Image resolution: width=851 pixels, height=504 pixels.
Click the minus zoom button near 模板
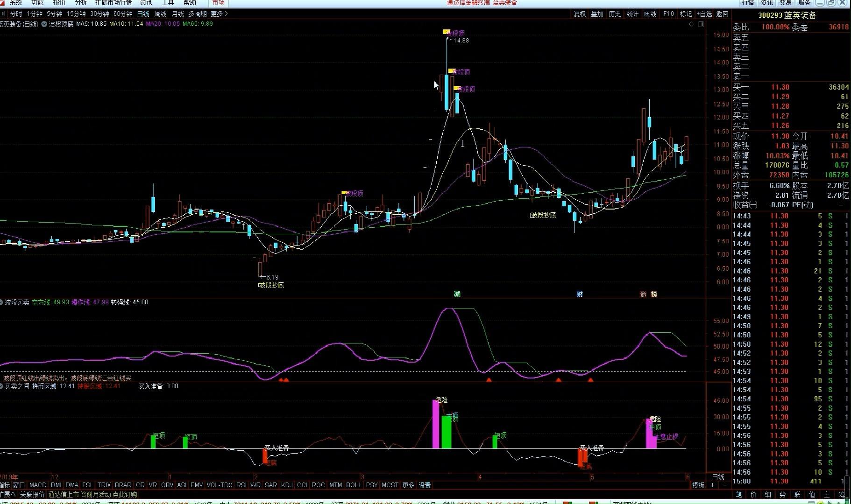tap(724, 485)
